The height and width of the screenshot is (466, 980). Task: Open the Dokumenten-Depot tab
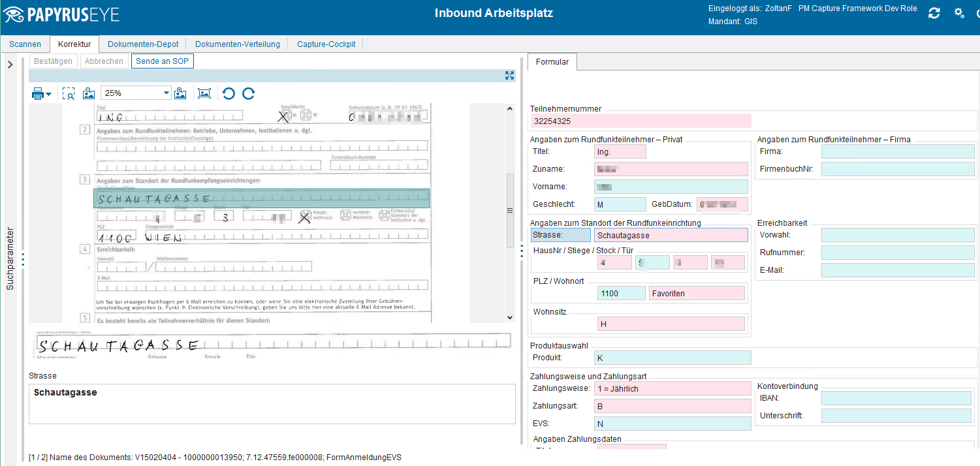click(143, 44)
